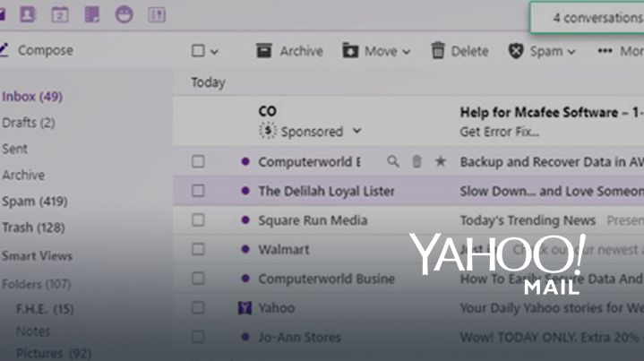Click unread dot of The Delilah Loyal Lister
644x361 pixels.
[245, 191]
